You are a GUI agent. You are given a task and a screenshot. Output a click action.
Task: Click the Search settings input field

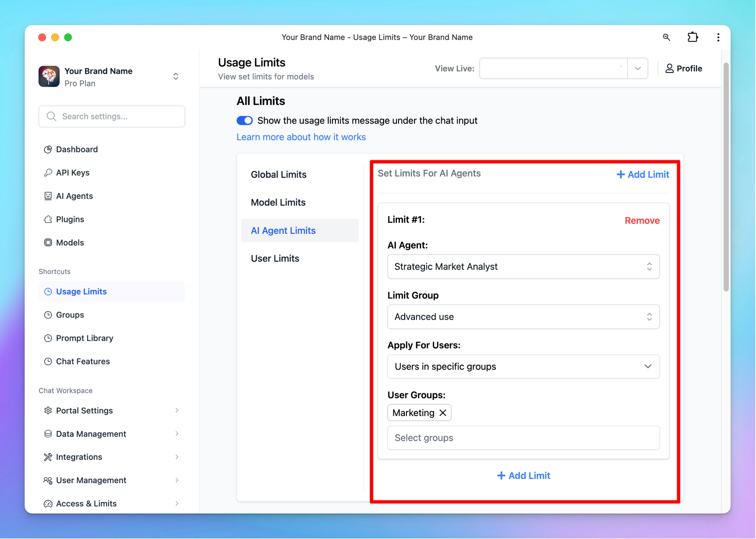coord(112,117)
